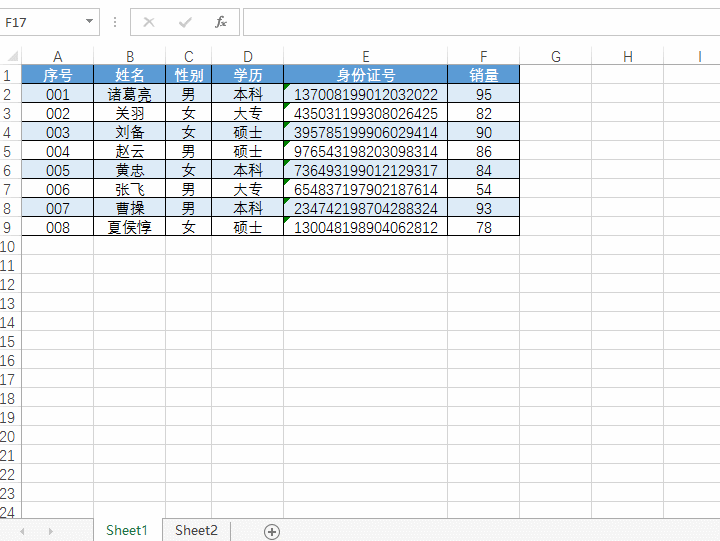Click the cell containing 曹操
720x541 pixels.
[x=130, y=209]
